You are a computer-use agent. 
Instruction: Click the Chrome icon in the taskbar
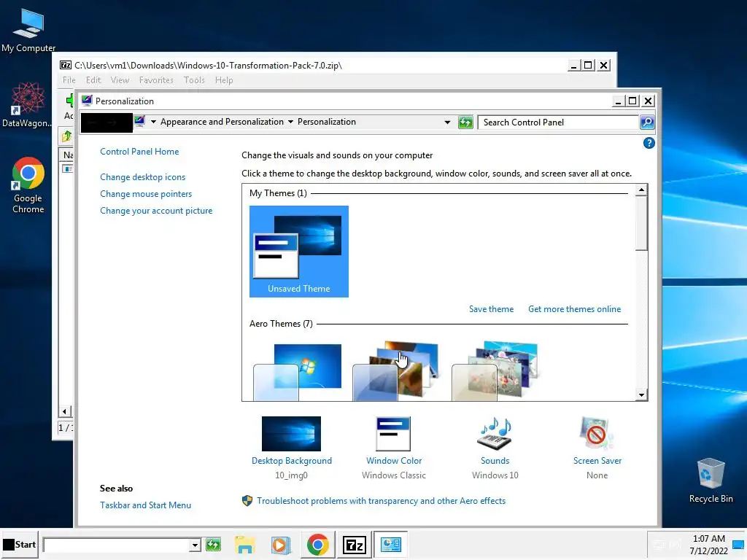318,544
